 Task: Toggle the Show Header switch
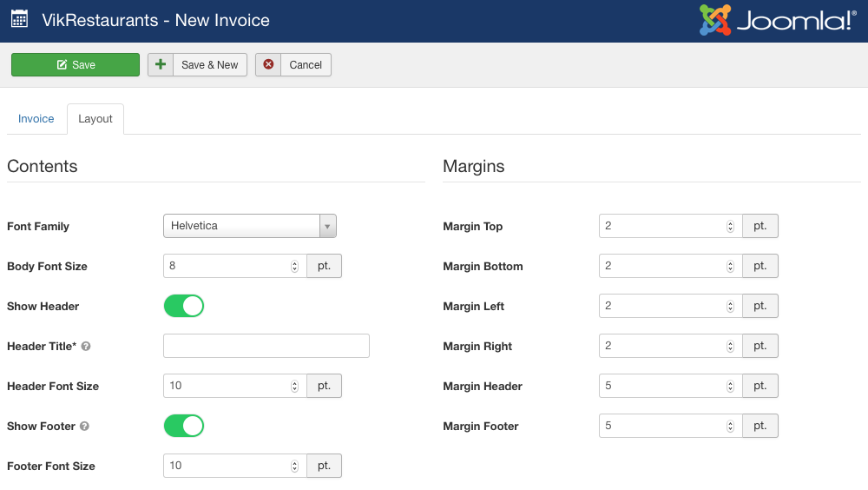click(184, 306)
